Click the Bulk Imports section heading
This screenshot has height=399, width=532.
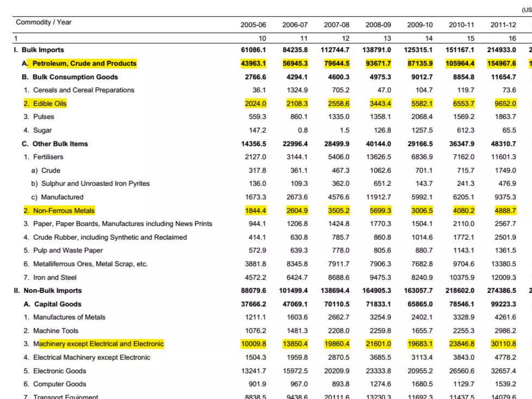[43, 50]
